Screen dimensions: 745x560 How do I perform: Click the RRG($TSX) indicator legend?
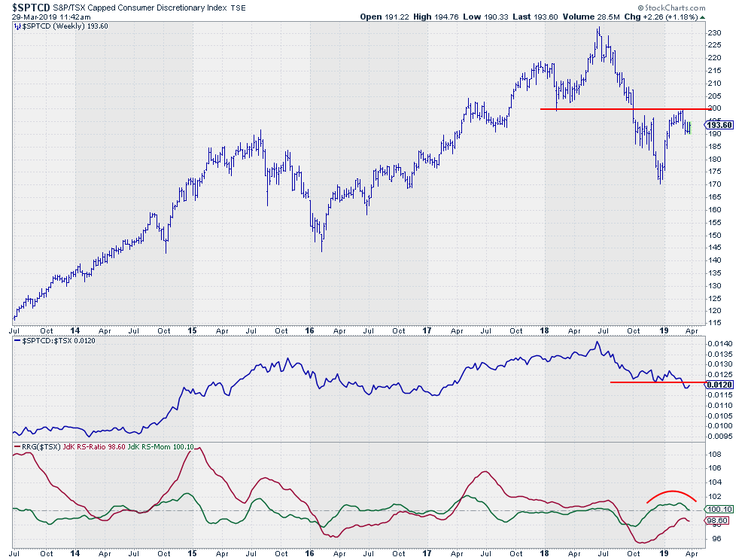tap(41, 447)
